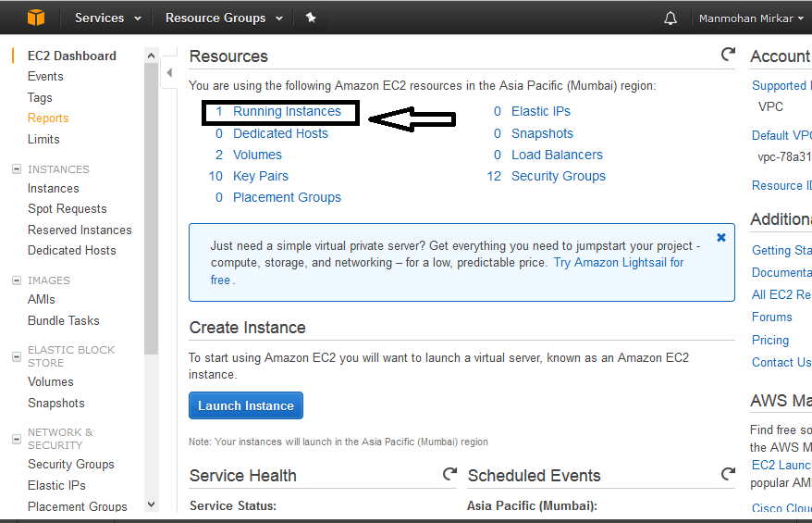Open Reports in the sidebar

[48, 118]
